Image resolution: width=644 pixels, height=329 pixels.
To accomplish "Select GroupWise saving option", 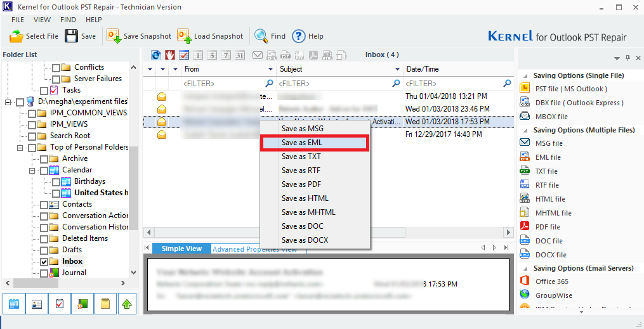I will point(553,295).
